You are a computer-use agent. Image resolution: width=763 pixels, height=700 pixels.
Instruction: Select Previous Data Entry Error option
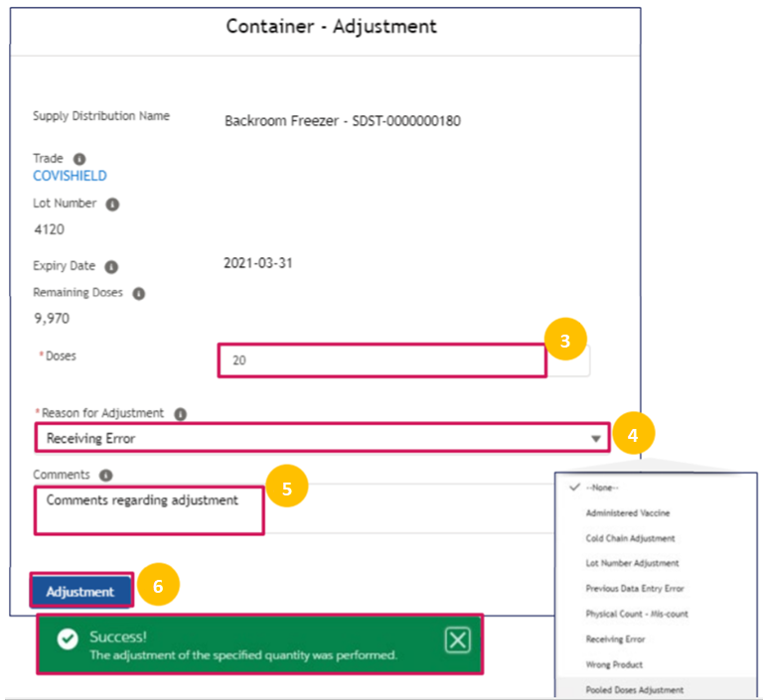pos(635,589)
